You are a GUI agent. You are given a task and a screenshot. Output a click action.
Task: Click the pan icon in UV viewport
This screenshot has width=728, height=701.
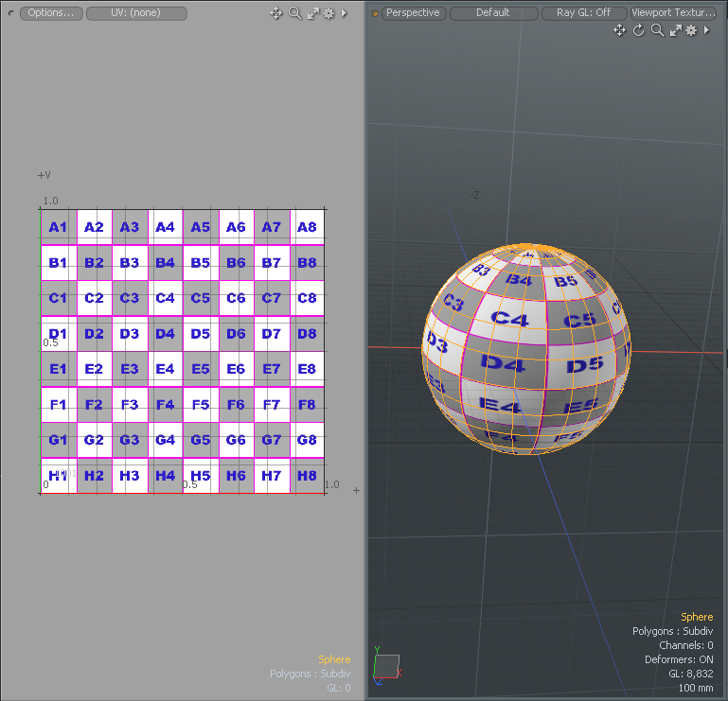[276, 13]
